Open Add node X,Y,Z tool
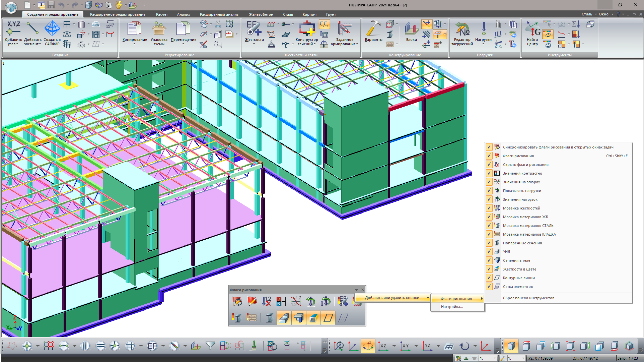 (x=13, y=33)
